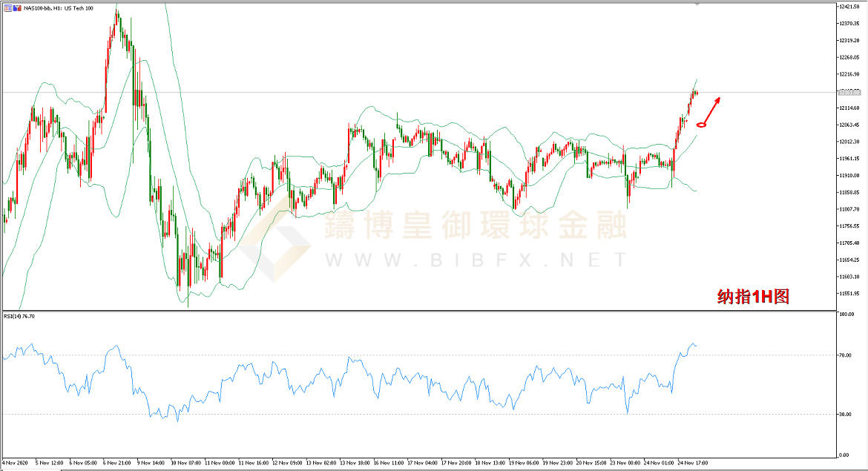Click the chart shift triangle marker at top
This screenshot has height=471, width=868.
click(697, 4)
